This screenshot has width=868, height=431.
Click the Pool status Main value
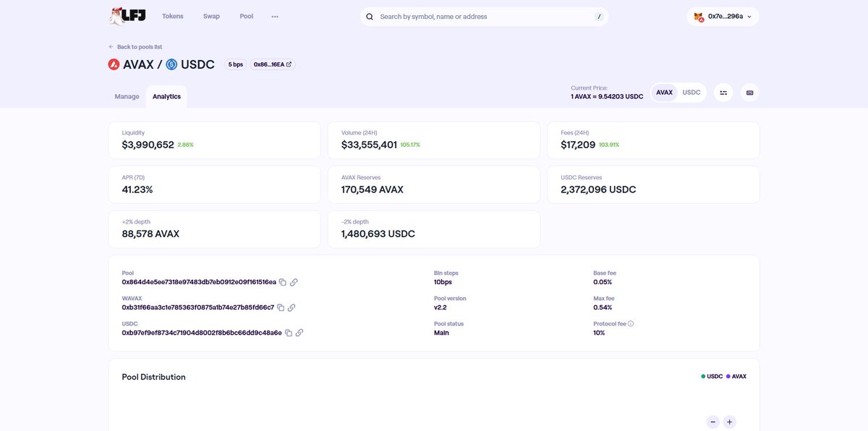[441, 333]
